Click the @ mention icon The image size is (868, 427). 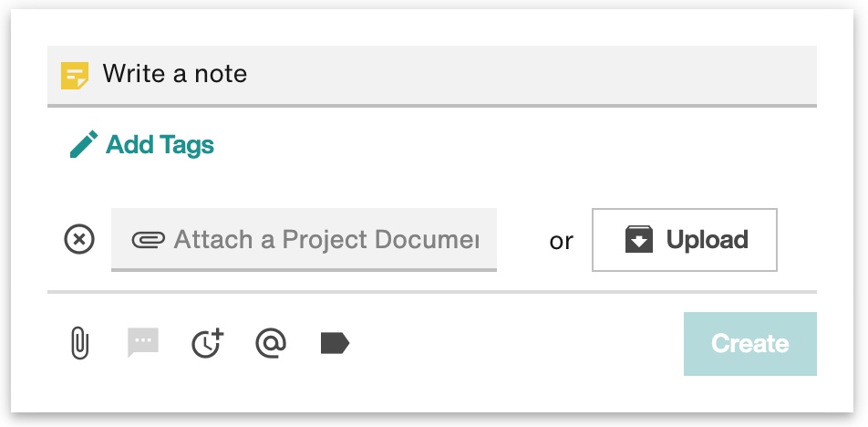271,343
